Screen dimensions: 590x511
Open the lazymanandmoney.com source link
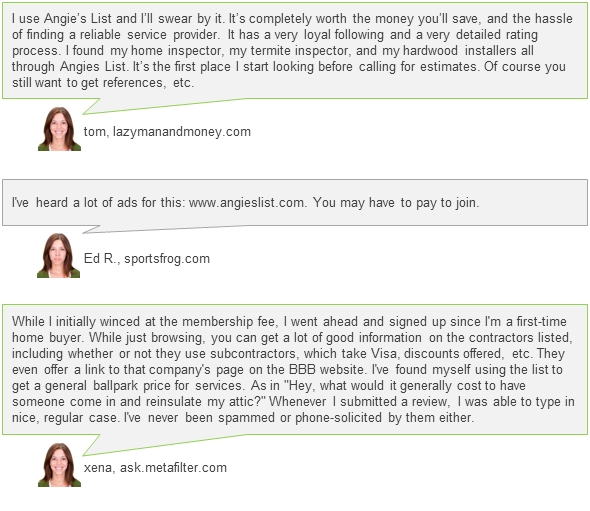coord(182,132)
